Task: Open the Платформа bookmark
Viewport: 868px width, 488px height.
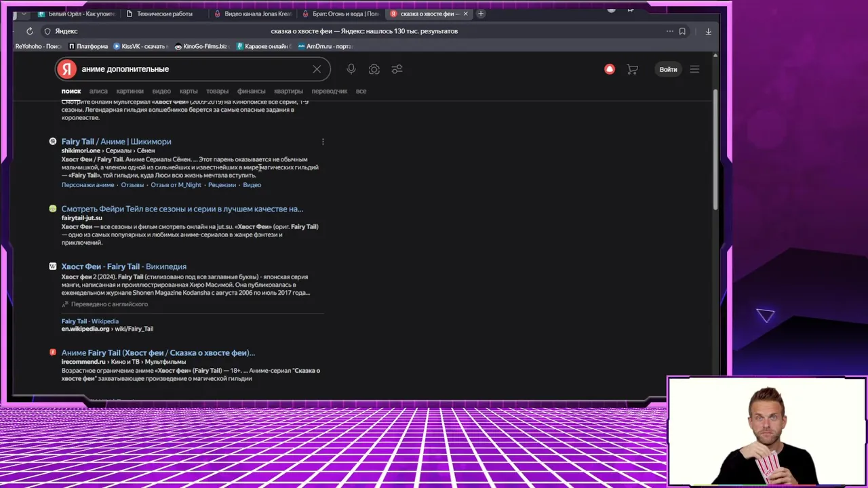Action: coord(88,47)
